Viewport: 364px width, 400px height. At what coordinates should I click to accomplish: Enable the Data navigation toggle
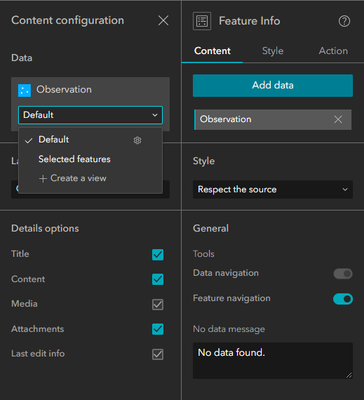coord(343,274)
